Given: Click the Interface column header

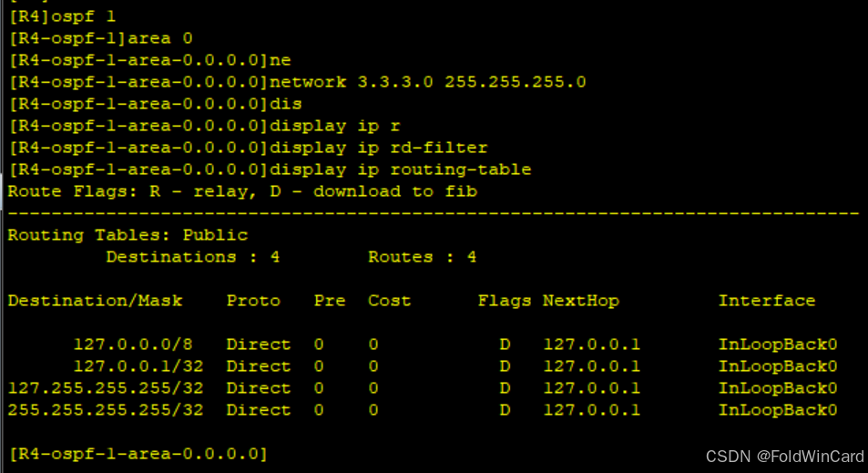Looking at the screenshot, I should click(x=767, y=301).
